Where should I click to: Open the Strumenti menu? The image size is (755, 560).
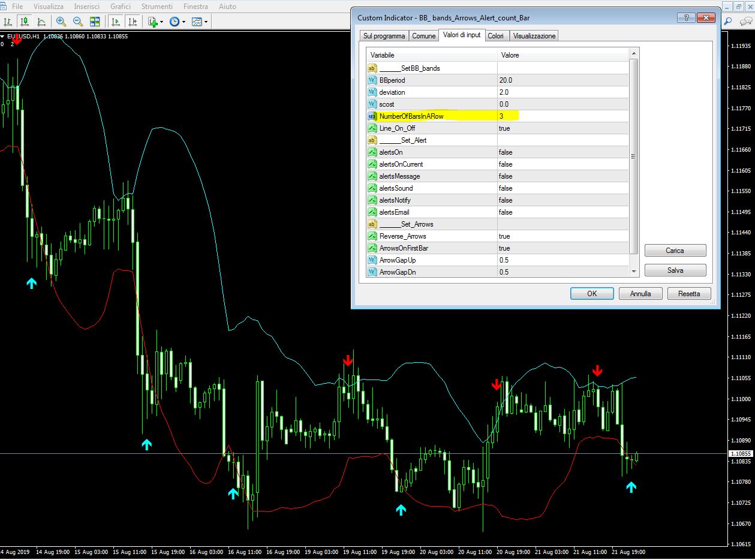coord(157,7)
